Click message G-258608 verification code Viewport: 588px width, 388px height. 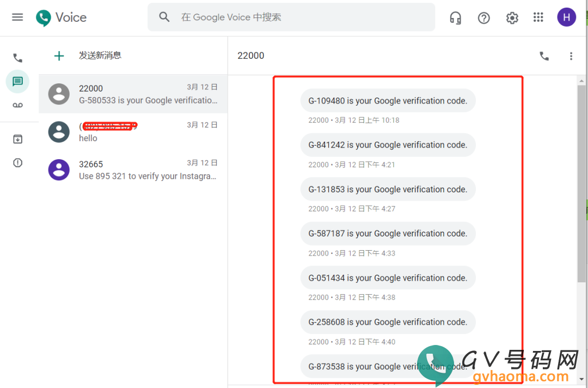pyautogui.click(x=388, y=322)
